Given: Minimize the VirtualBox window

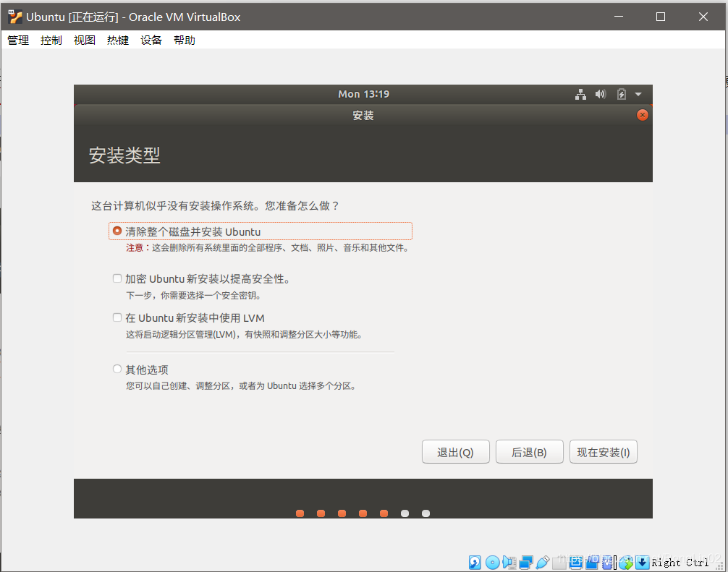Looking at the screenshot, I should point(619,17).
